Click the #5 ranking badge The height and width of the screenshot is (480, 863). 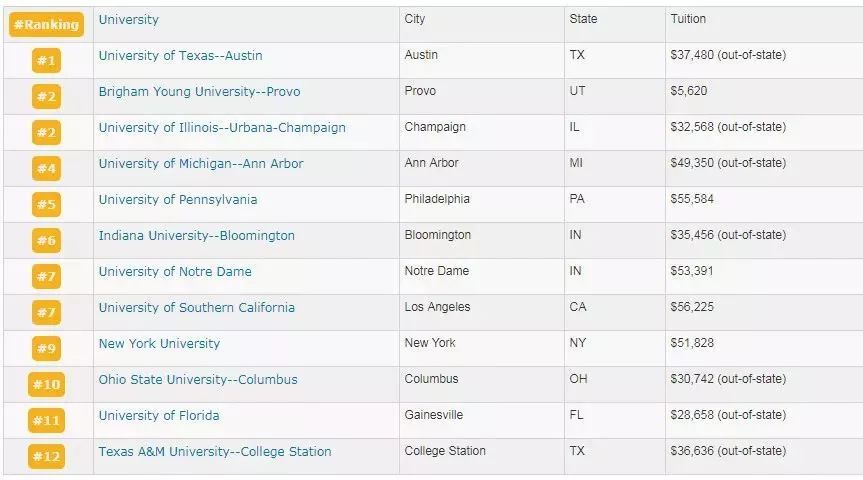(46, 204)
